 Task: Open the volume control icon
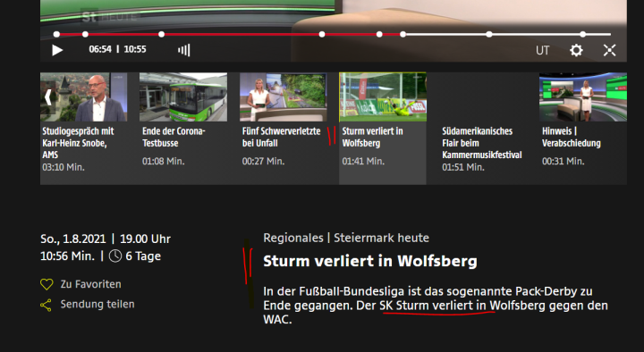coord(184,50)
